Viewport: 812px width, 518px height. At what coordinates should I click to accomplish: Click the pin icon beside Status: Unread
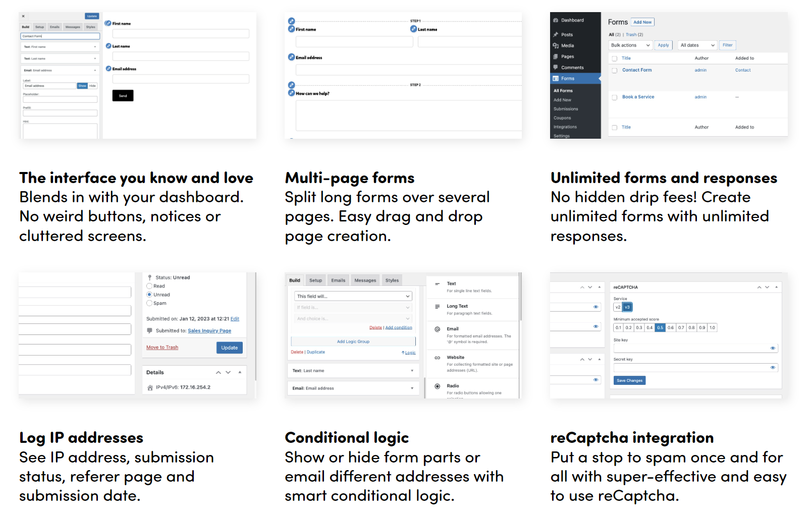[150, 277]
